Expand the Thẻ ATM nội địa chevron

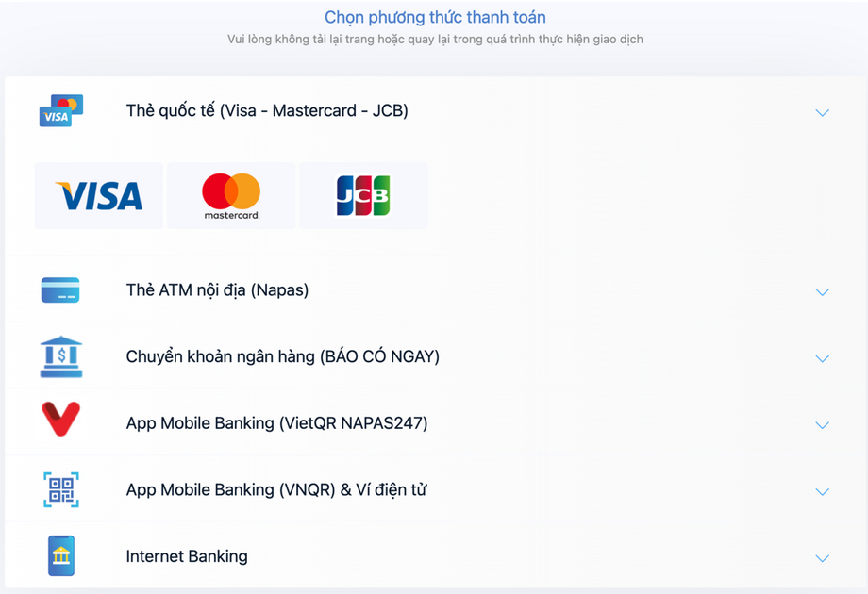tap(822, 292)
